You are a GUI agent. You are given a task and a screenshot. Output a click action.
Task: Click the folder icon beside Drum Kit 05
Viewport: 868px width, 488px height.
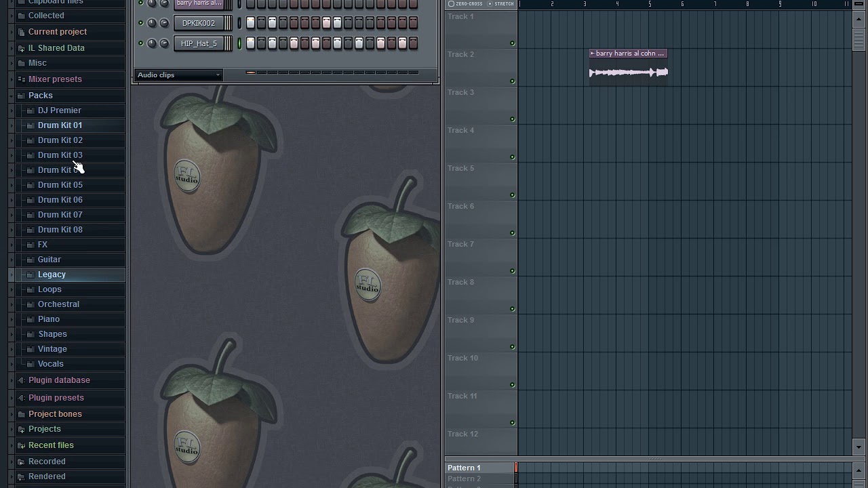pos(31,185)
